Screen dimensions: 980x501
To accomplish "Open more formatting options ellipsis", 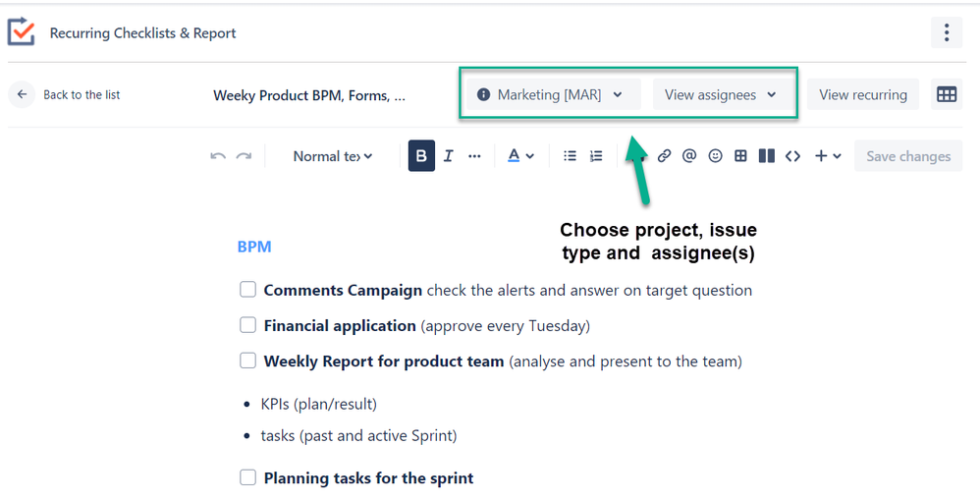I will [475, 156].
